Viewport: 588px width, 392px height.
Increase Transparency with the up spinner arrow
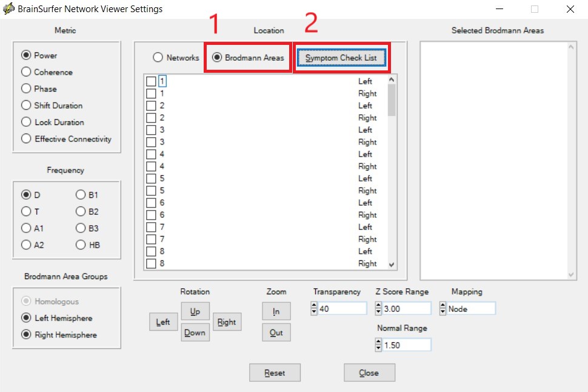314,306
